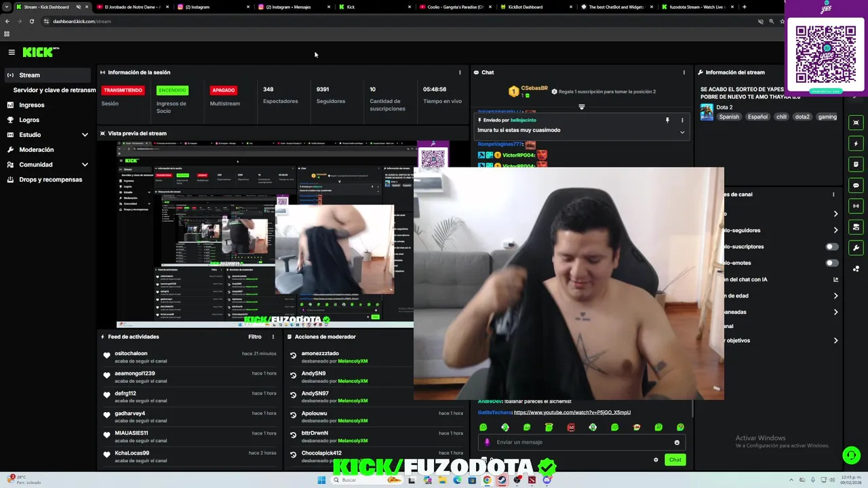Click the dota2 stream tag
Image resolution: width=868 pixels, height=488 pixels.
point(802,117)
